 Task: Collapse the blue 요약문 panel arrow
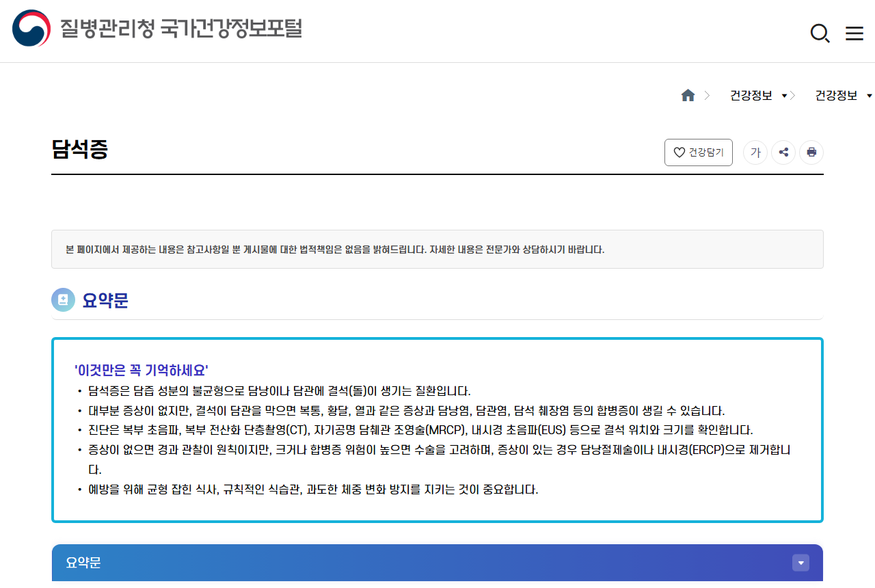coord(800,563)
